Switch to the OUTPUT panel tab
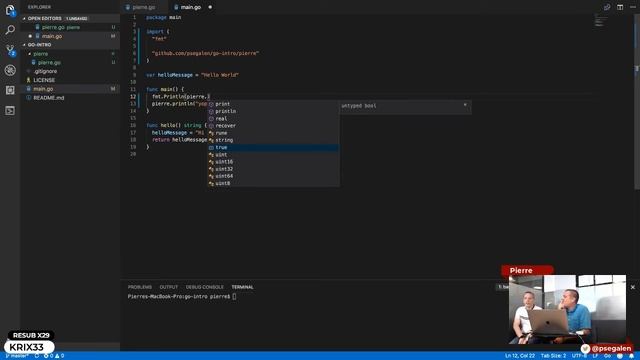Viewport: 640px width, 360px height. 169,287
